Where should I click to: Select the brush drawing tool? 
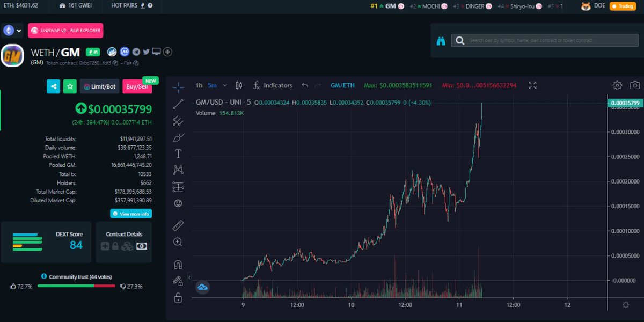pos(178,137)
